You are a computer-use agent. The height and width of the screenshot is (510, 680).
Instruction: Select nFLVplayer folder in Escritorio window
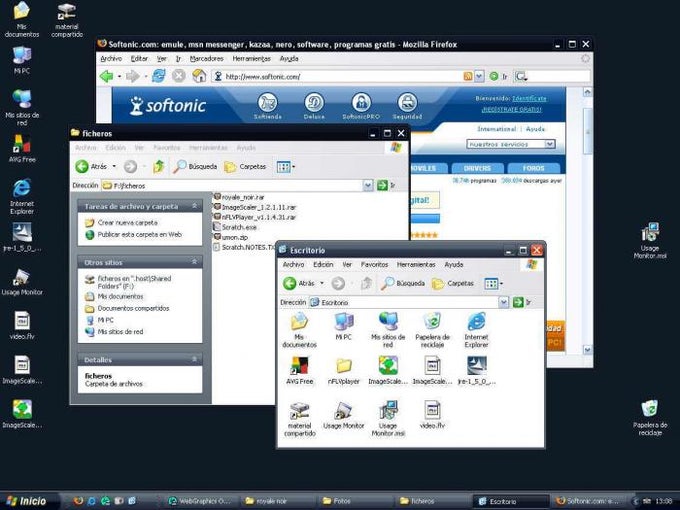[344, 371]
